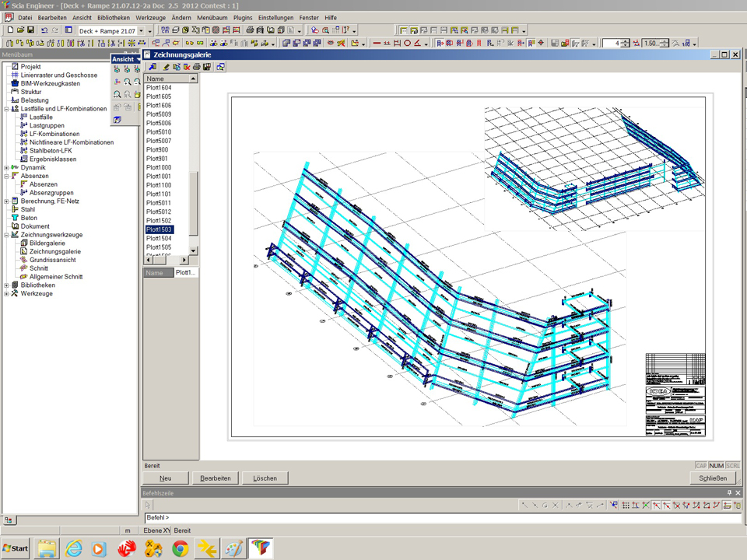This screenshot has height=560, width=747.
Task: Click the Undo arrow icon
Action: (44, 30)
